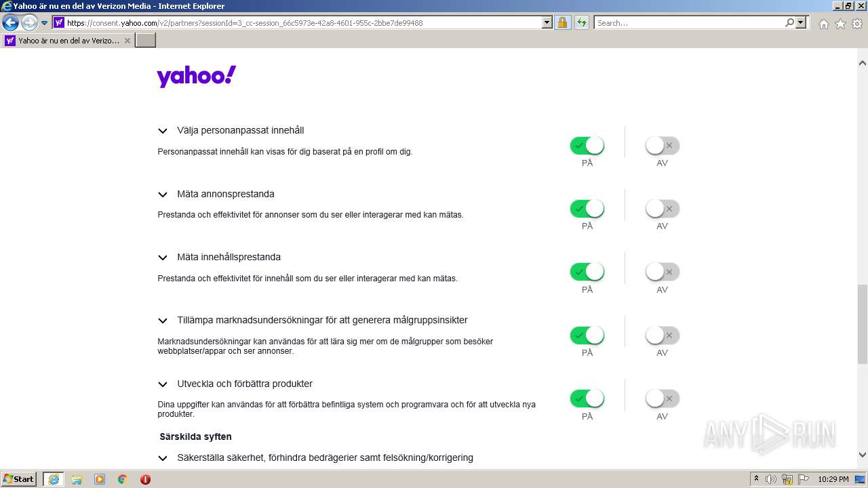The image size is (868, 488).
Task: Click the page scrollbar down arrow
Action: (x=863, y=455)
